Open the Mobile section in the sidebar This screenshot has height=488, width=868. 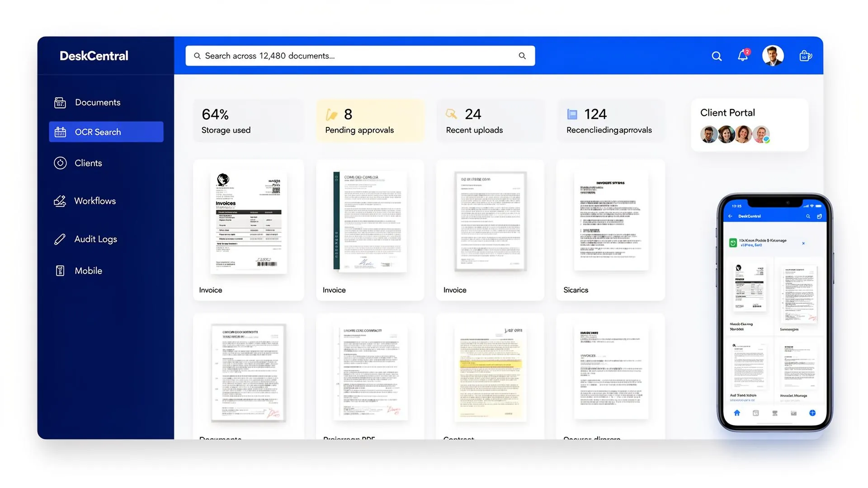pos(88,271)
